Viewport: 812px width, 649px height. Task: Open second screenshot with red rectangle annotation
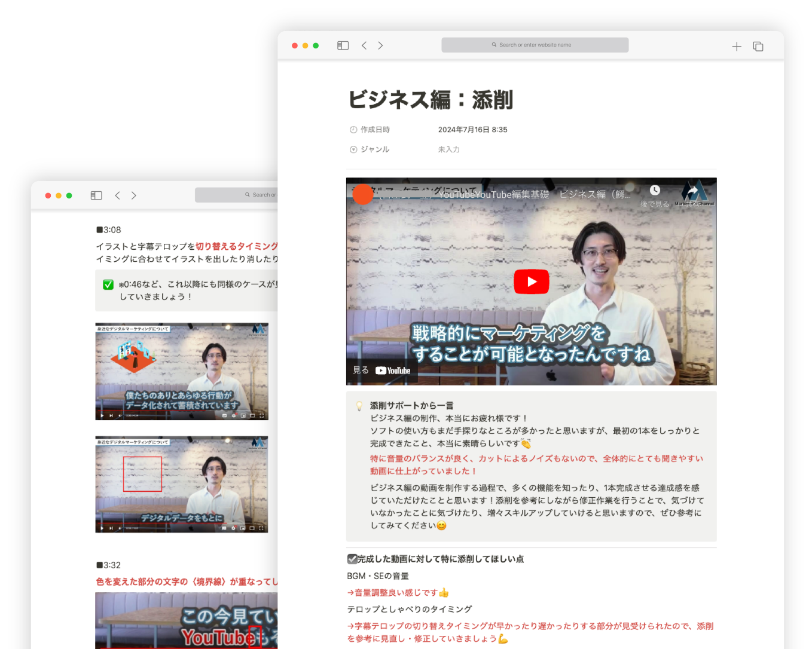point(182,484)
